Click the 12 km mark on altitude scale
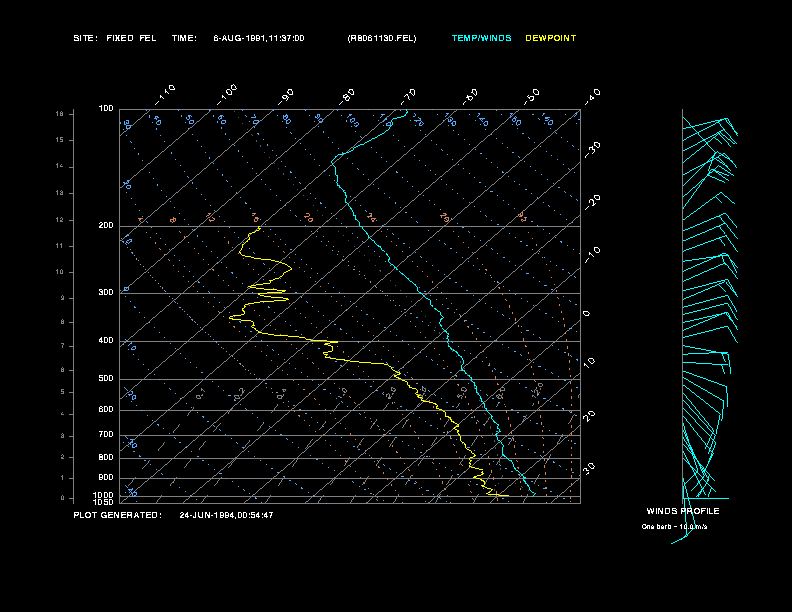Viewport: 792px width, 612px height. pyautogui.click(x=60, y=220)
